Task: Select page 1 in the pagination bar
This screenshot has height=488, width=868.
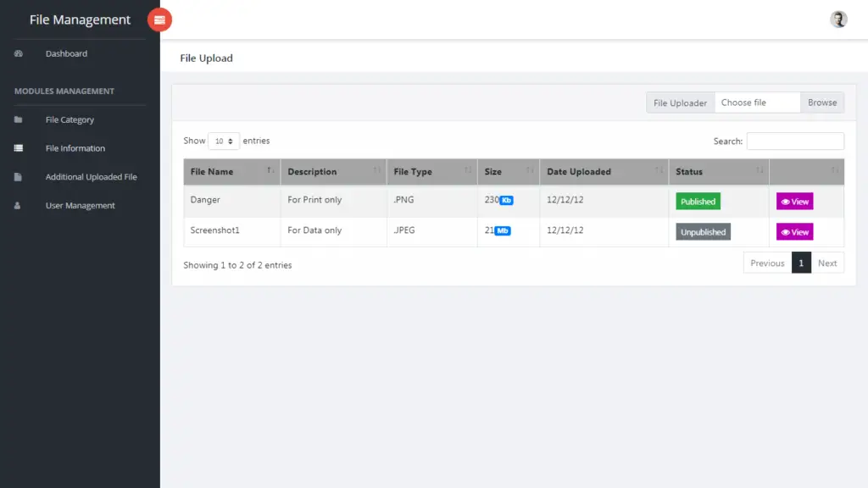Action: tap(801, 263)
